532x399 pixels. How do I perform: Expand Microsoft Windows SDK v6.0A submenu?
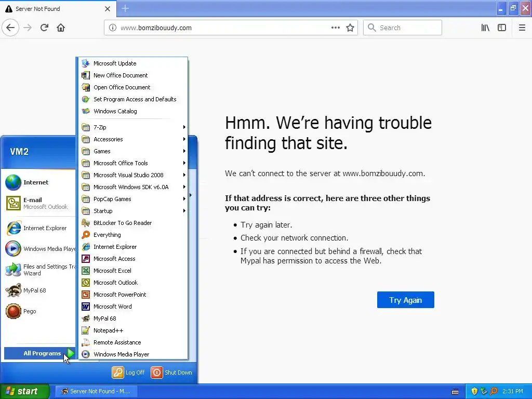click(133, 187)
